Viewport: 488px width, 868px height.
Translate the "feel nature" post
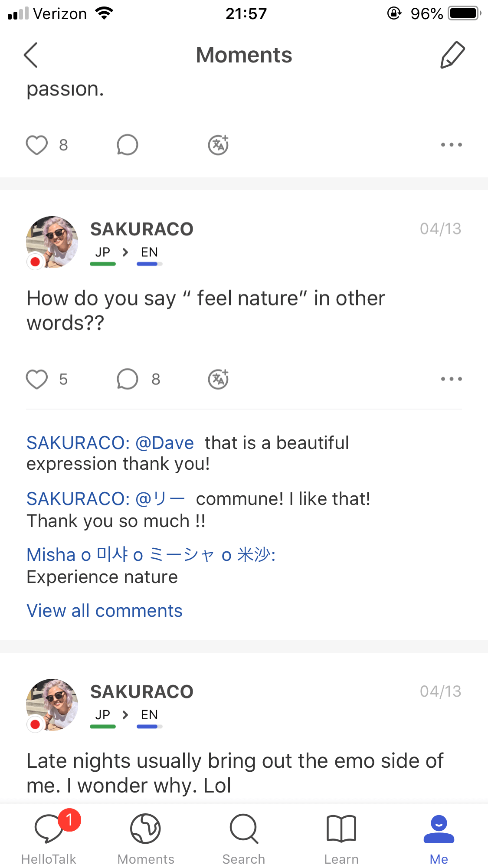(218, 379)
